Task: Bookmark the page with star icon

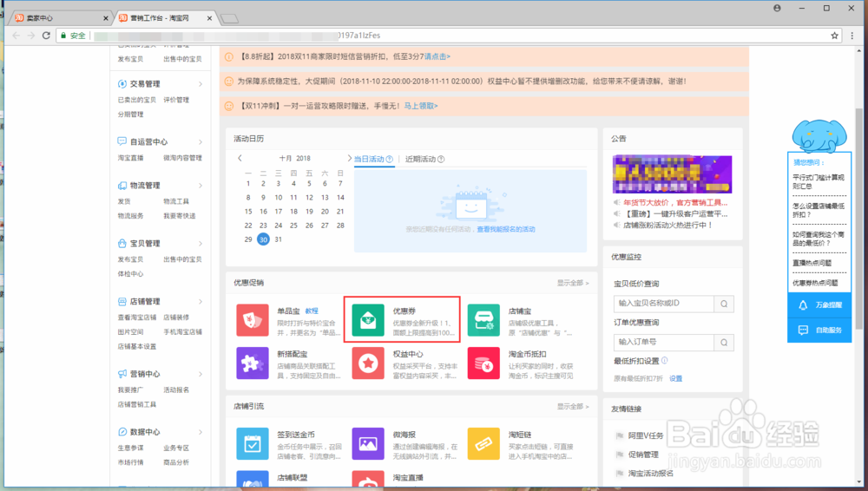Action: click(x=834, y=36)
